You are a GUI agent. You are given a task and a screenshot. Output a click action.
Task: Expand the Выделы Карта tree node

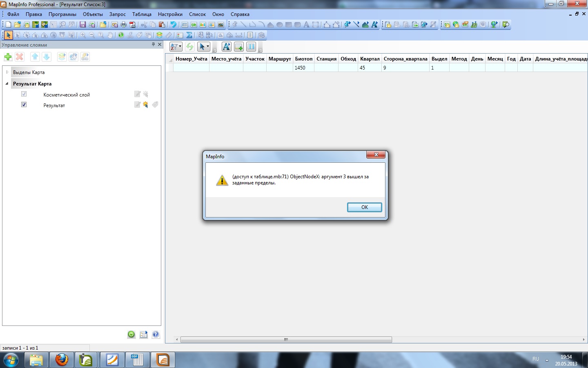[7, 72]
